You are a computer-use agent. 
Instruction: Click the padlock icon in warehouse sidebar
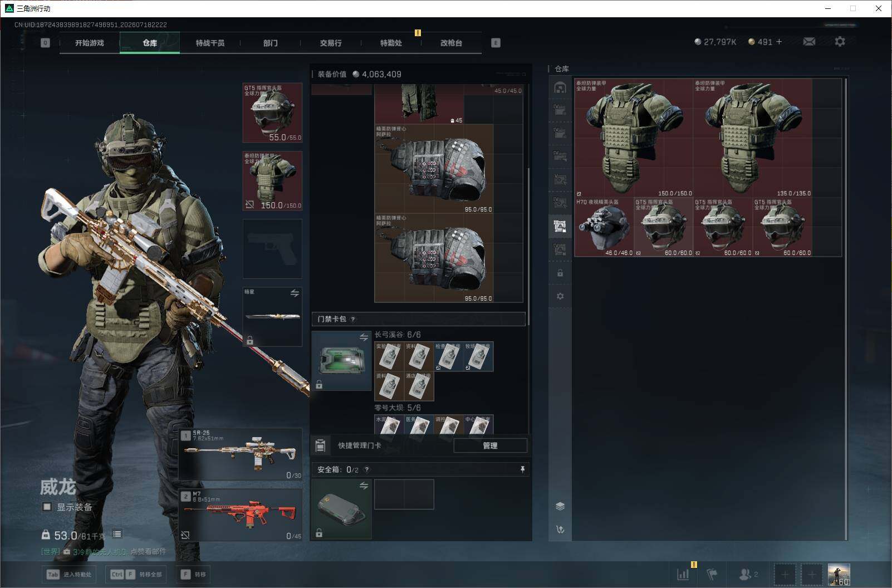pyautogui.click(x=560, y=273)
